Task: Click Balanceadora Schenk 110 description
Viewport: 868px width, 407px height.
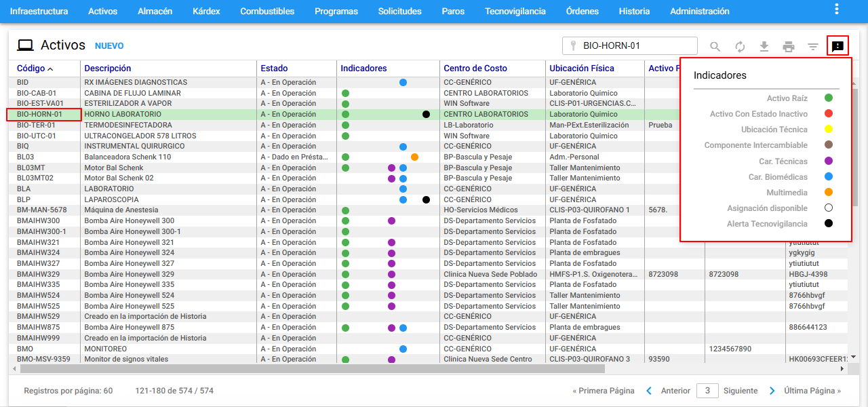Action: [127, 157]
